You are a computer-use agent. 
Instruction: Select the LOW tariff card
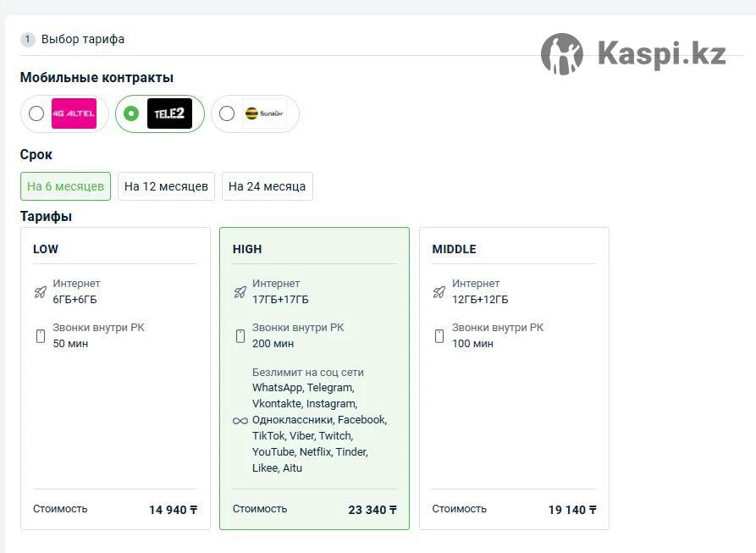(x=116, y=379)
